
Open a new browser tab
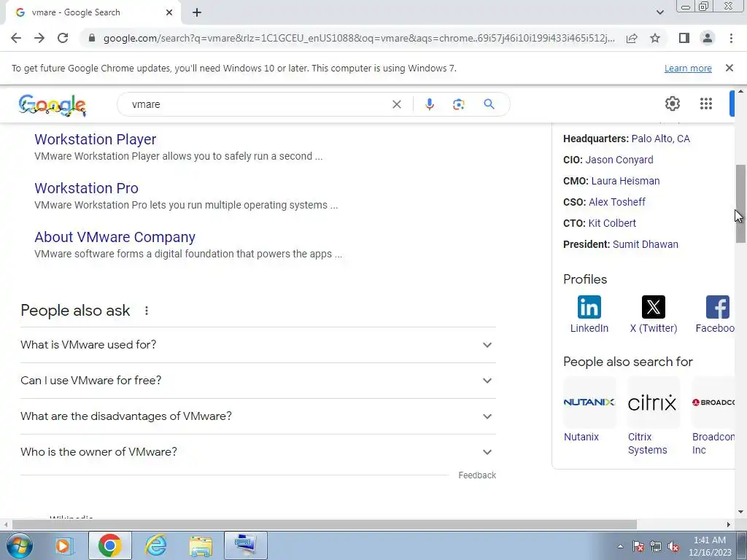(x=197, y=12)
